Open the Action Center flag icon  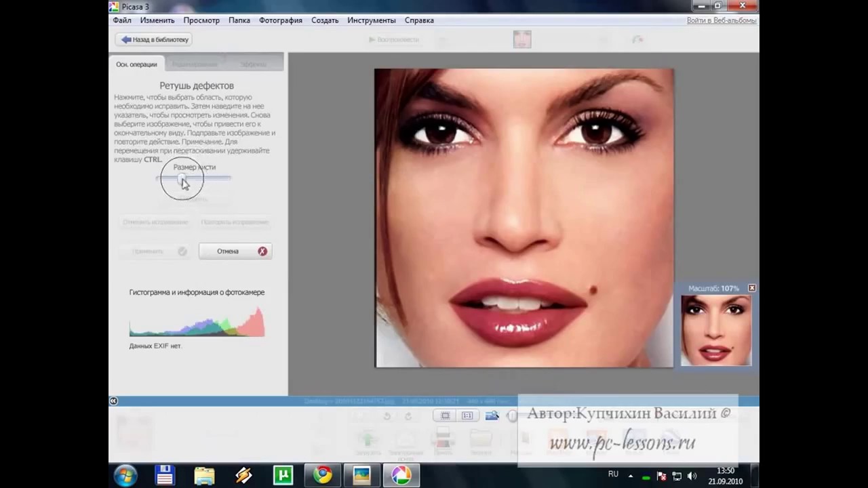[662, 476]
